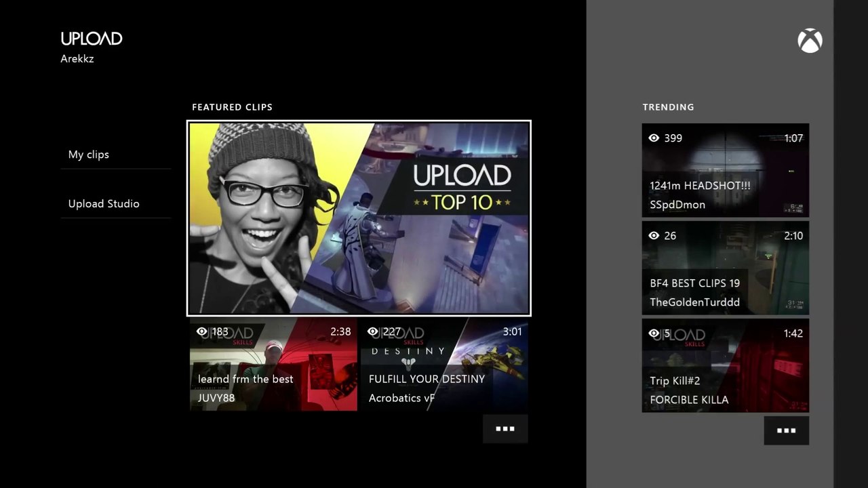This screenshot has height=488, width=868.
Task: Click the Xbox logo icon
Action: point(810,41)
